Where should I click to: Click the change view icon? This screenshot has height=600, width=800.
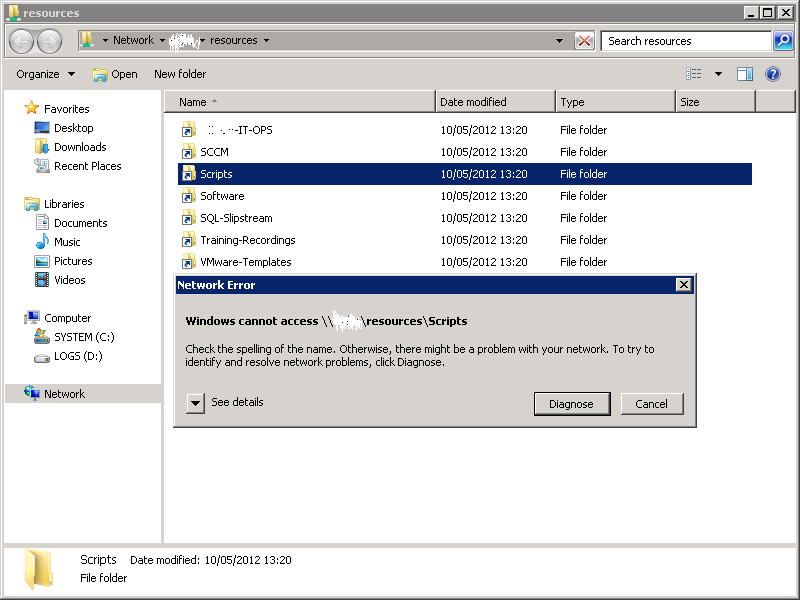[694, 74]
